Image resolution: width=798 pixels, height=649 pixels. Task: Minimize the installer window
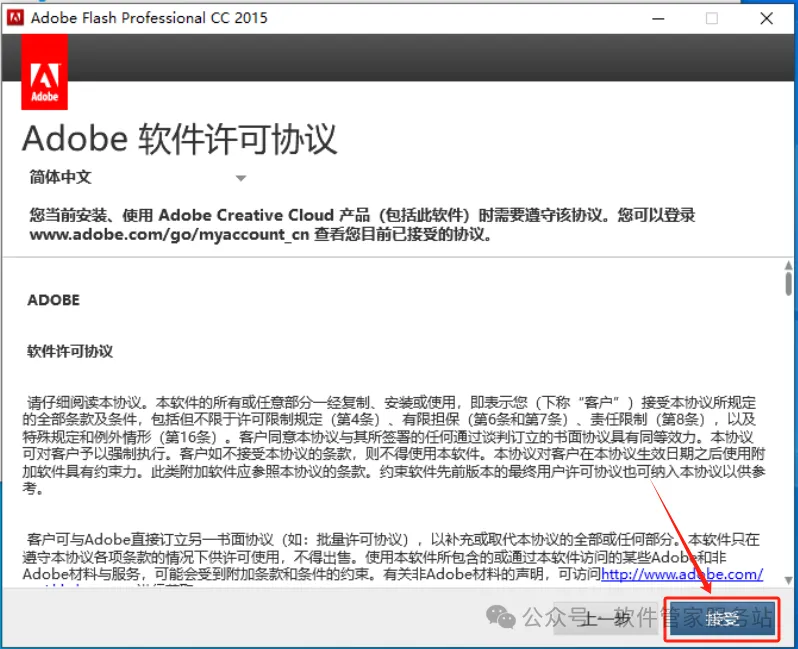tap(659, 18)
